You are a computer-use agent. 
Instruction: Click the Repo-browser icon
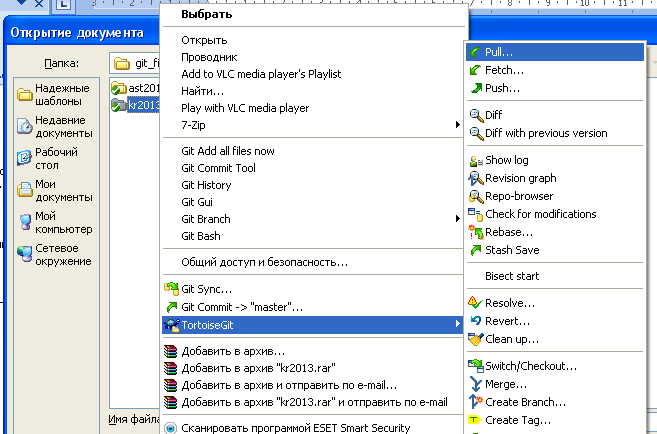point(476,196)
